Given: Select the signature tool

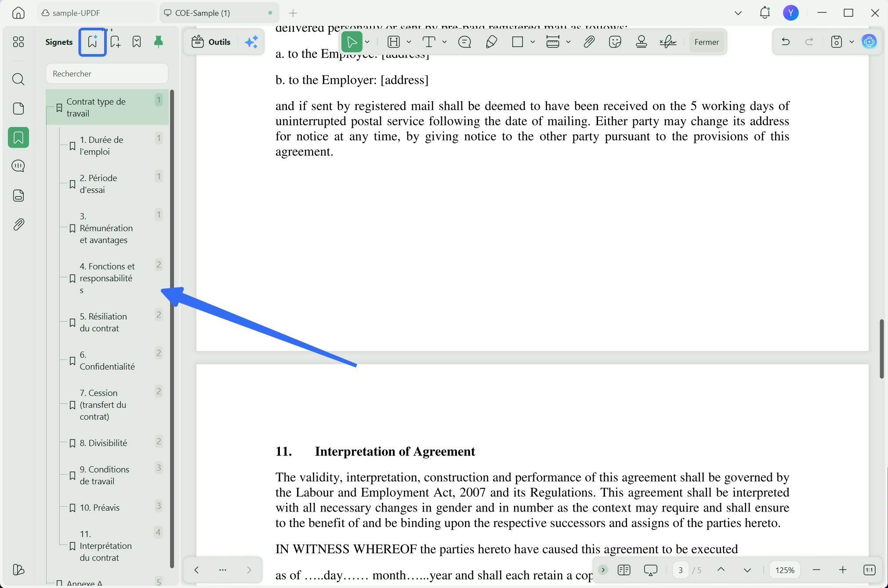Looking at the screenshot, I should pos(668,42).
